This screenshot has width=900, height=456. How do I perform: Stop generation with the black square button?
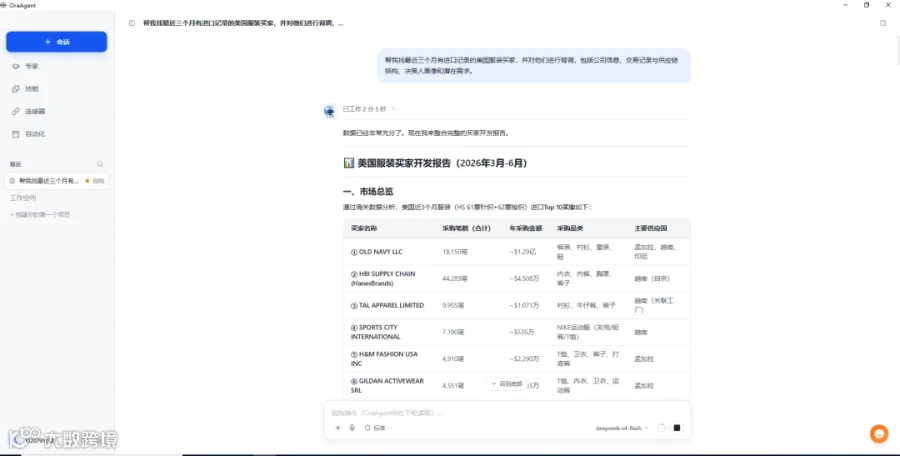677,428
